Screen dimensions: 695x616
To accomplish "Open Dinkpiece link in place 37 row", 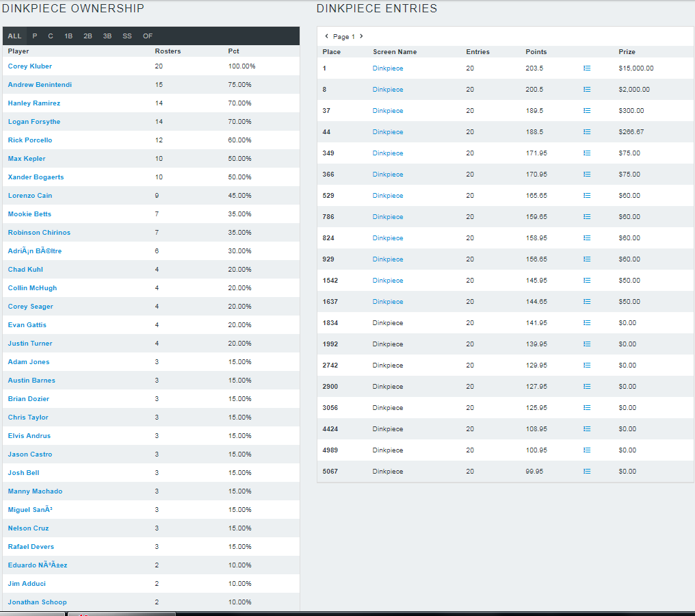I will 388,111.
